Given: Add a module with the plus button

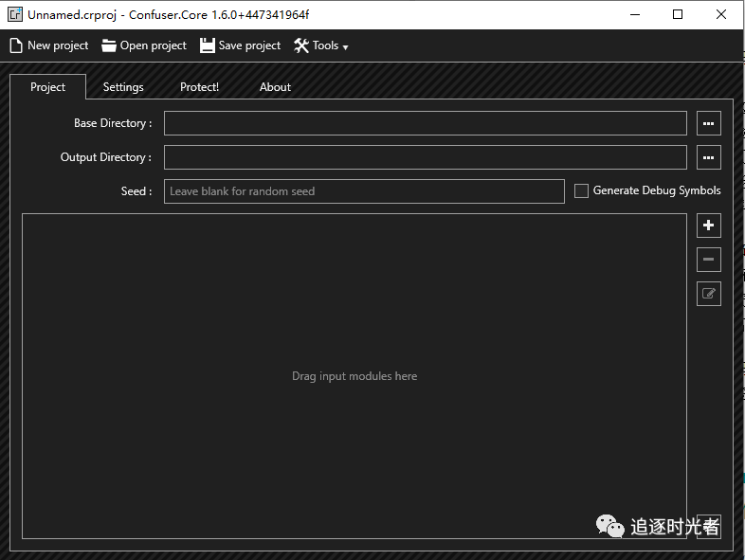Looking at the screenshot, I should pos(708,226).
